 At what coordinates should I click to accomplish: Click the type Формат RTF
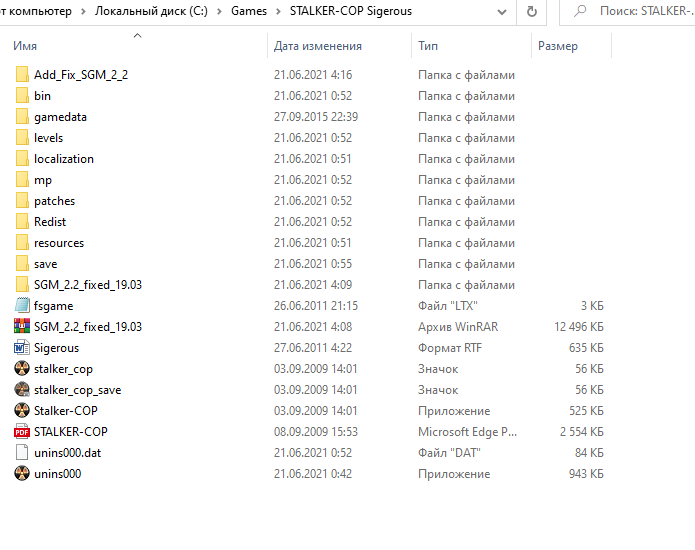point(450,348)
